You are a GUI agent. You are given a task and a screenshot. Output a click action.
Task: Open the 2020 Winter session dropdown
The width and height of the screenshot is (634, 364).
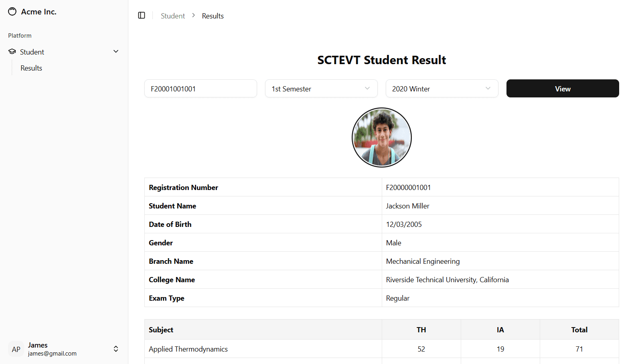coord(442,89)
